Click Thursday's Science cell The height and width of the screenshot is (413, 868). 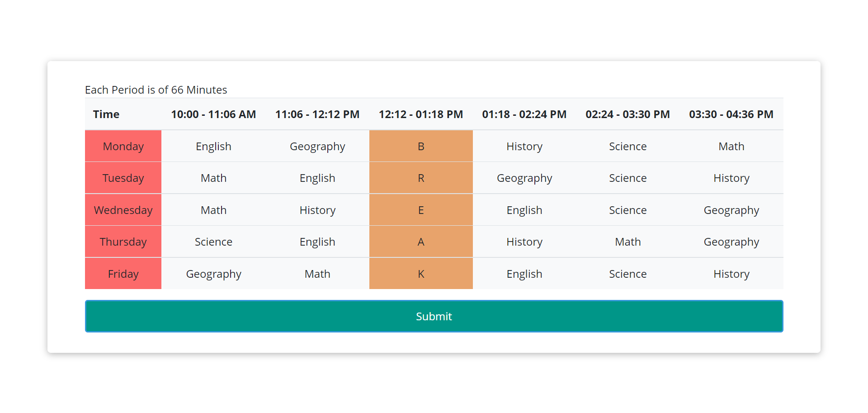(x=213, y=242)
